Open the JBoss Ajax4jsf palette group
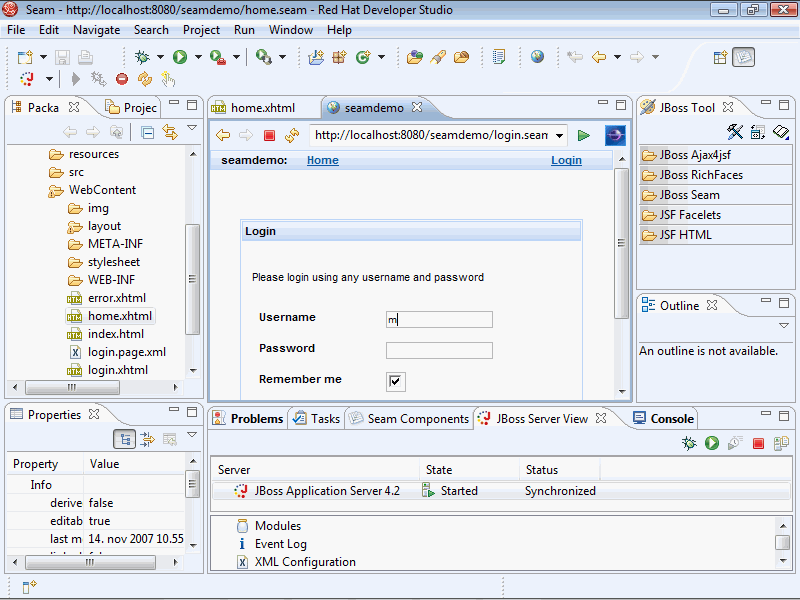The image size is (800, 600). pos(715,155)
